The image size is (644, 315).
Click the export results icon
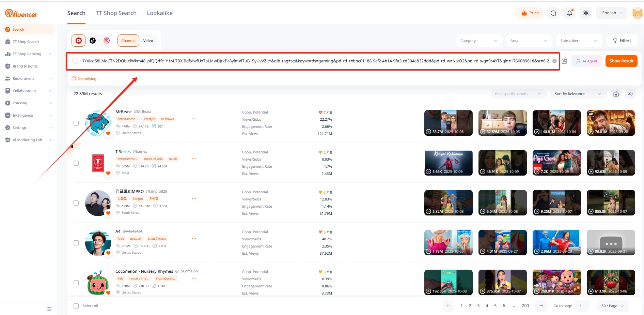coord(616,94)
